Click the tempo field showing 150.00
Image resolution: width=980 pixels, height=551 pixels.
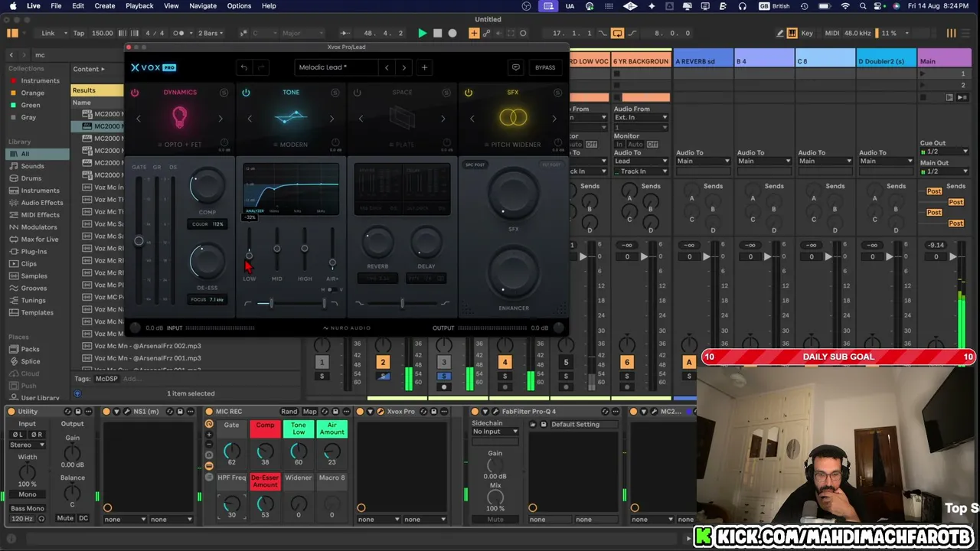[103, 34]
